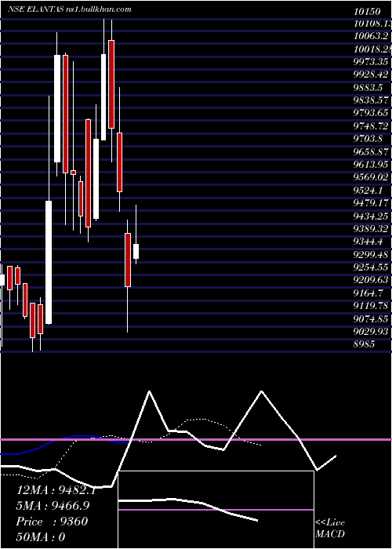The width and height of the screenshot is (392, 549).
Task: Select the 9344.4 price axis label
Action: click(369, 242)
